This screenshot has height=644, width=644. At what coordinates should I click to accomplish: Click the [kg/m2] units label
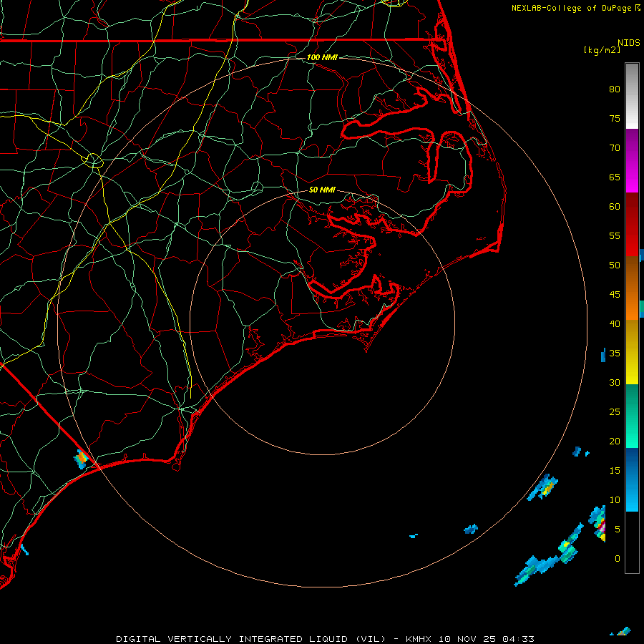click(x=602, y=50)
